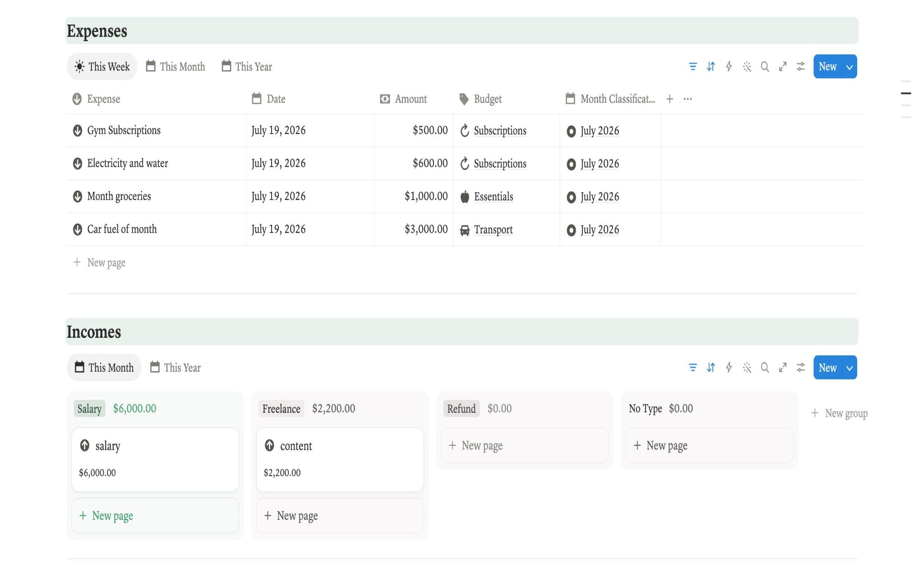Viewport: 924px width, 578px height.
Task: Search the Expenses database with magnifier icon
Action: [765, 67]
